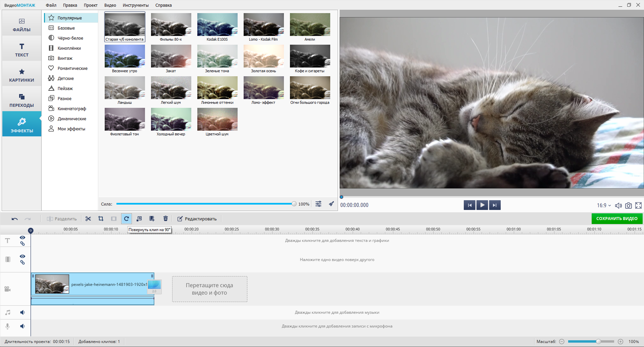Click the preview volume speaker icon
The image size is (644, 347).
(x=618, y=205)
